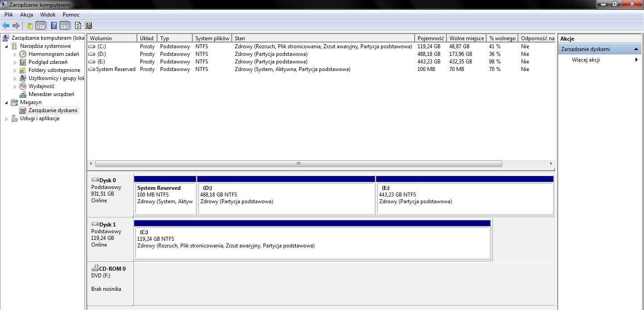Click the Menedżer urządzeń icon

(x=23, y=94)
